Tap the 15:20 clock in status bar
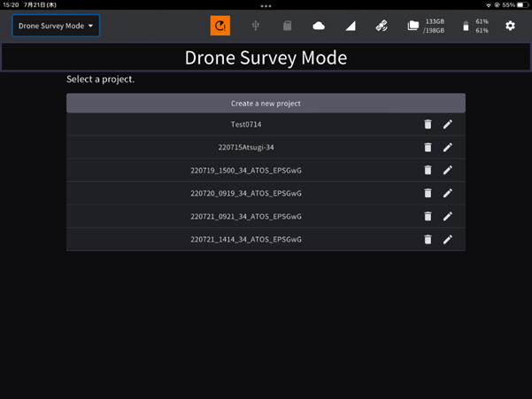 coord(11,5)
